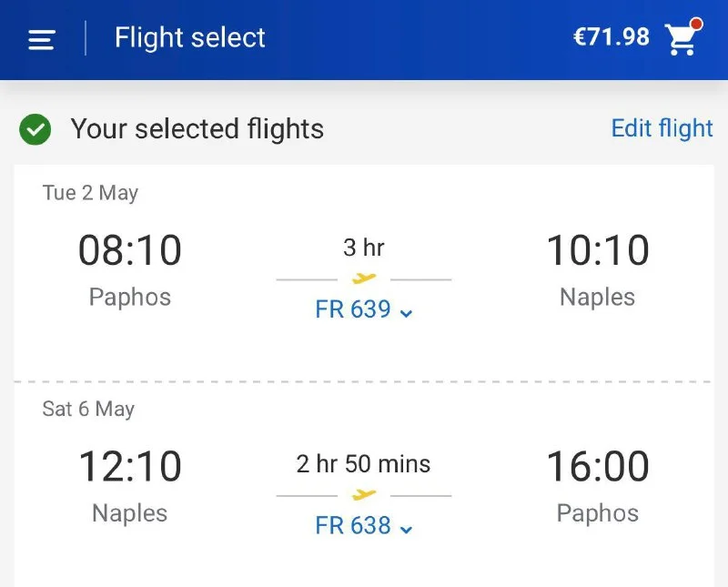Expand FR 639 flight details

[x=364, y=309]
